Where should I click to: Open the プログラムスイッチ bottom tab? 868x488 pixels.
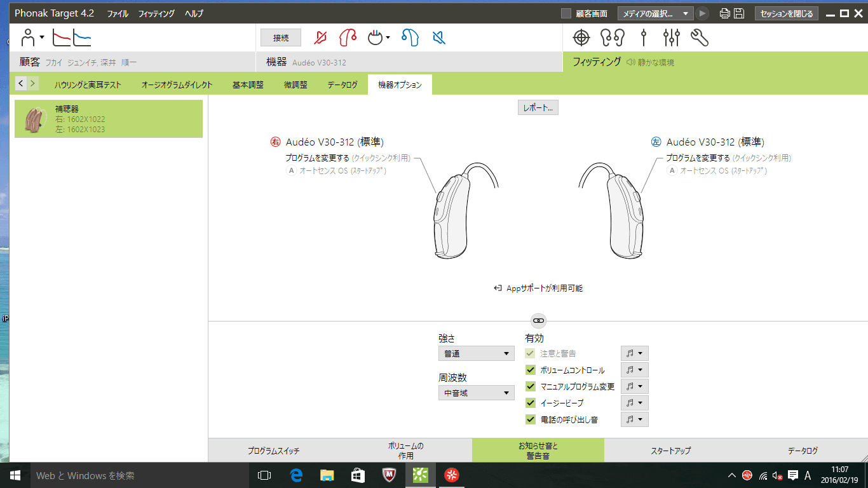[274, 451]
